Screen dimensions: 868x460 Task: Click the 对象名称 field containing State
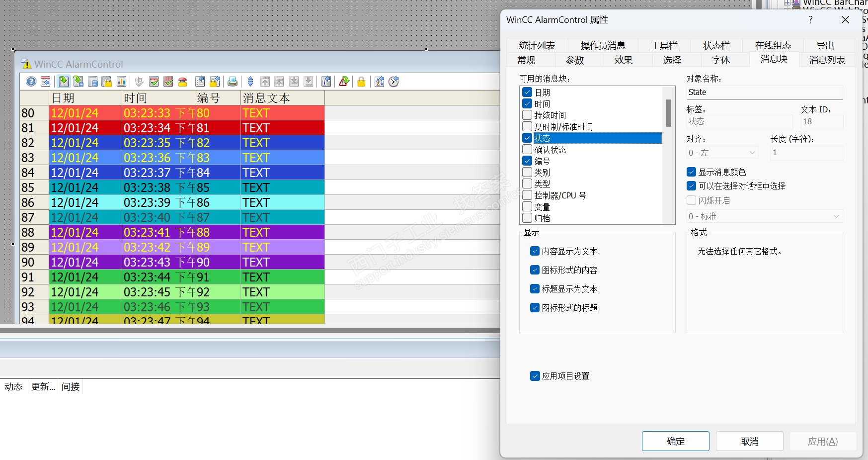click(765, 92)
